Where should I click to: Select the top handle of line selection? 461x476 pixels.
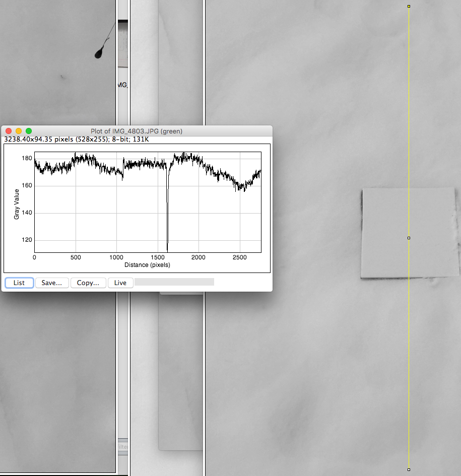click(409, 6)
